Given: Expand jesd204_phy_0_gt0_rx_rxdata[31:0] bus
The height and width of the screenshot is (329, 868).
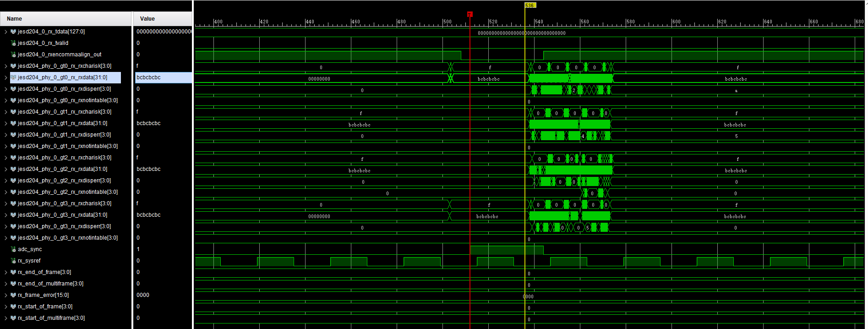Looking at the screenshot, I should pos(5,77).
